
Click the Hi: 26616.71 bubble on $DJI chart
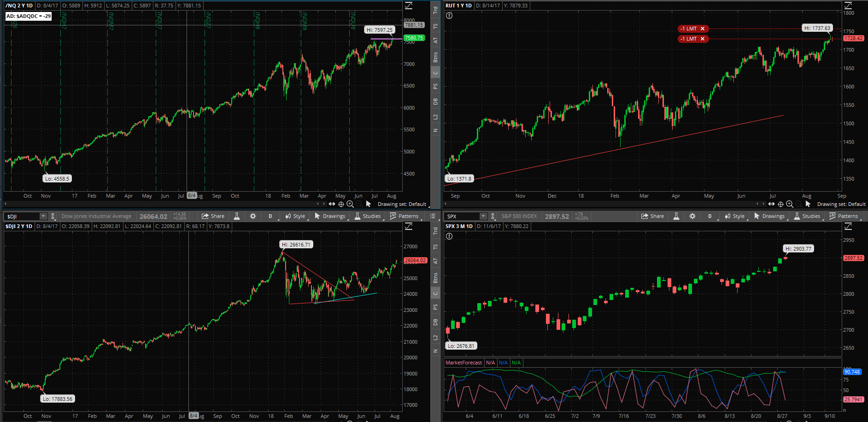point(296,245)
